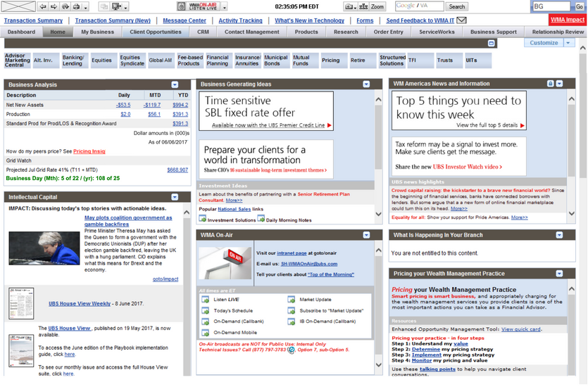Expand WM Americas News panel menu arrow

(560, 84)
